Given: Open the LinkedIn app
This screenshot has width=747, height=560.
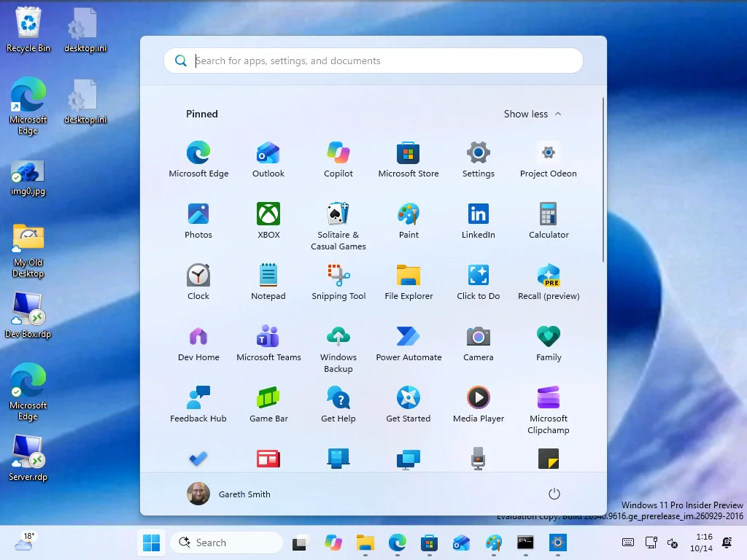Looking at the screenshot, I should coord(479,220).
